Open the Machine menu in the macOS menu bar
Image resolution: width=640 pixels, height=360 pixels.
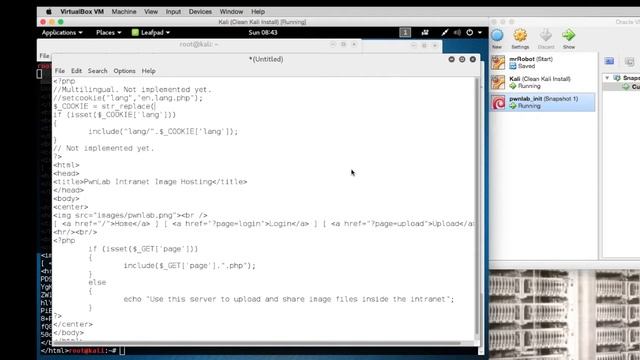click(124, 12)
